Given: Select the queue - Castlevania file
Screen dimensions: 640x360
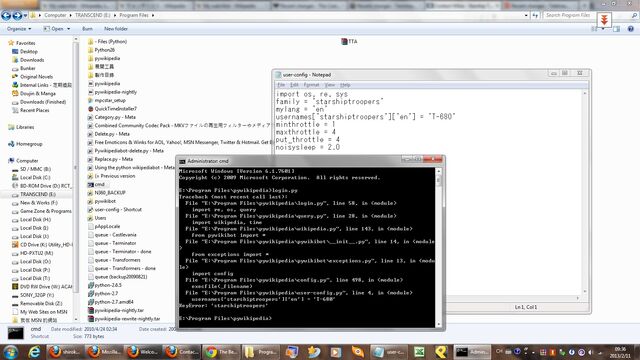Looking at the screenshot, I should coord(112,235).
